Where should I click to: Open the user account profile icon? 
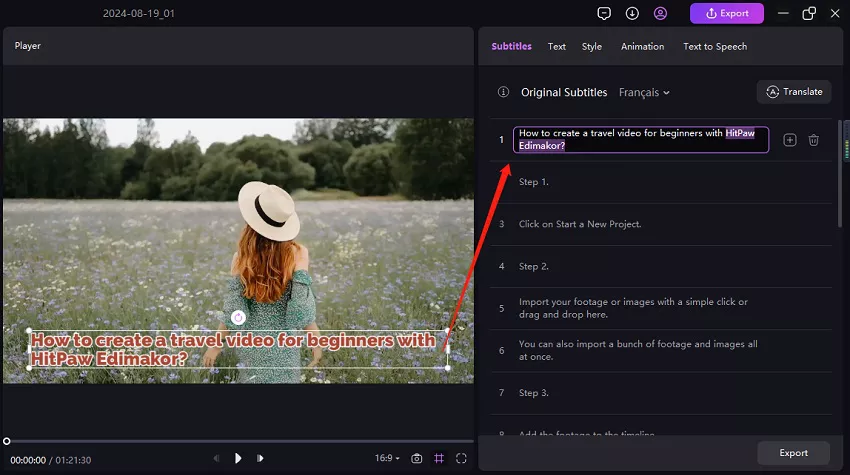coord(660,13)
